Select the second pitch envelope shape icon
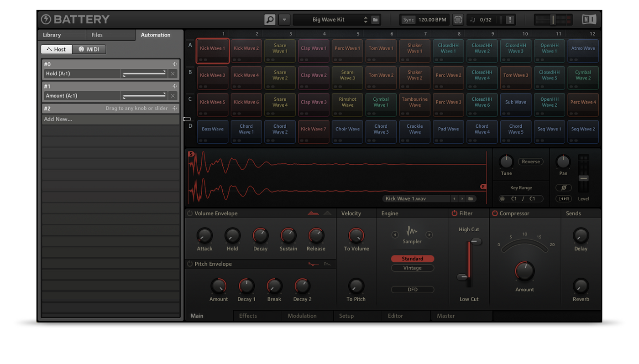The height and width of the screenshot is (364, 639). coord(328,264)
